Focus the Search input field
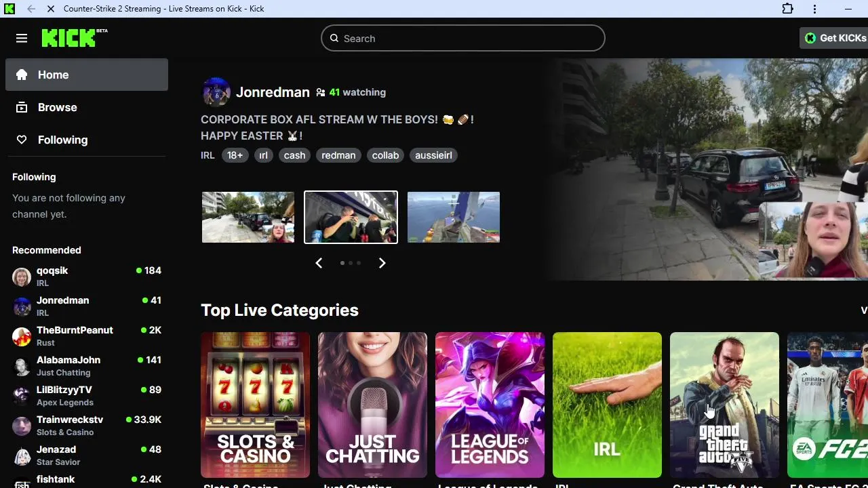 pyautogui.click(x=463, y=39)
